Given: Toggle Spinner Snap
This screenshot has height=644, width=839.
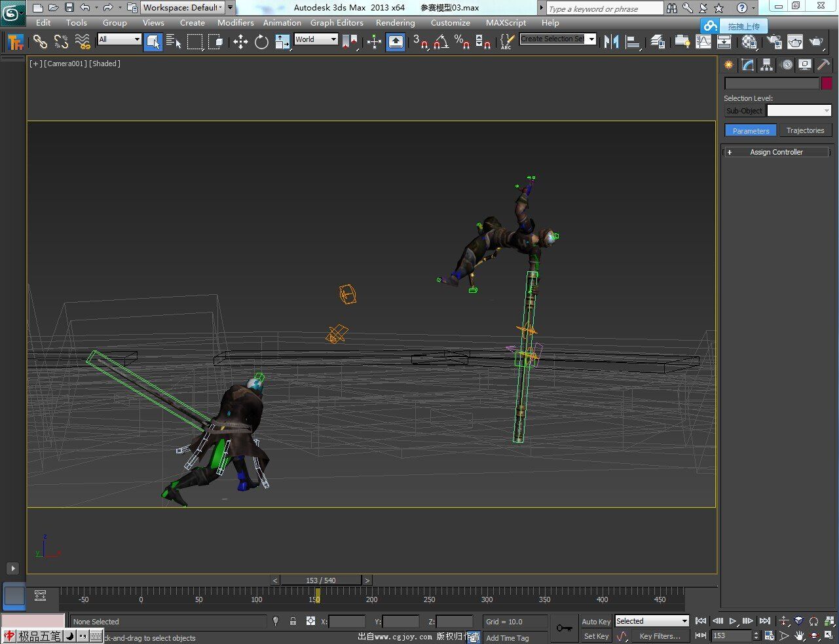Looking at the screenshot, I should (483, 42).
